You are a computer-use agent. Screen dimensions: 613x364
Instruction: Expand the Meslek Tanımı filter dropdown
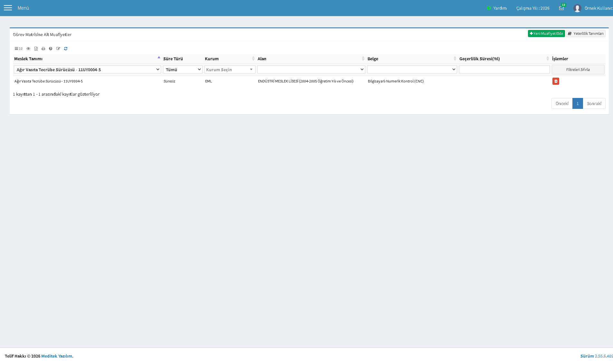click(87, 70)
